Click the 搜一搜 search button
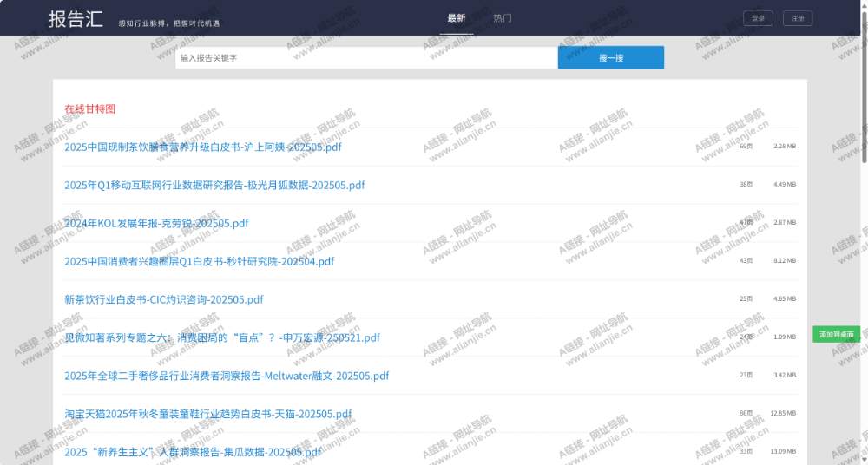The height and width of the screenshot is (465, 868). click(x=611, y=57)
